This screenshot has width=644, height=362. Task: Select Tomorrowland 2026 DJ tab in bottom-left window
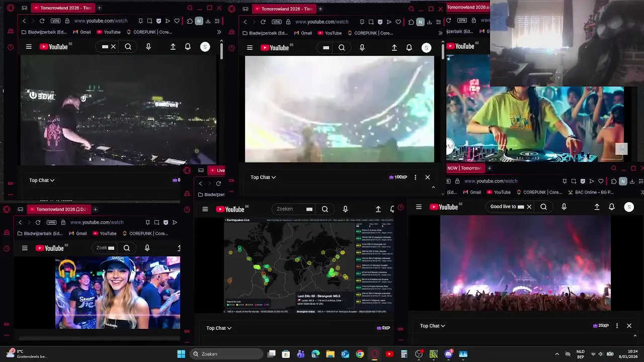point(58,209)
